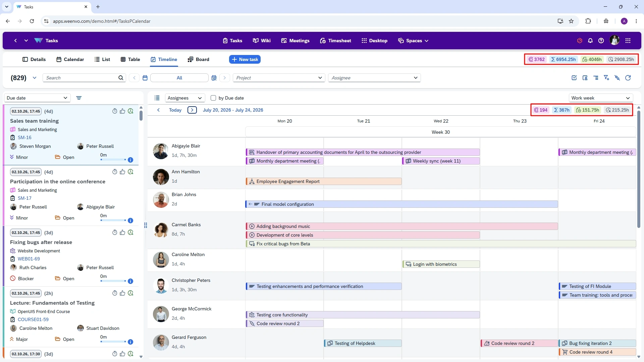The image size is (644, 362).
Task: Click the check-square icon in the filter toolbar
Action: 574,78
